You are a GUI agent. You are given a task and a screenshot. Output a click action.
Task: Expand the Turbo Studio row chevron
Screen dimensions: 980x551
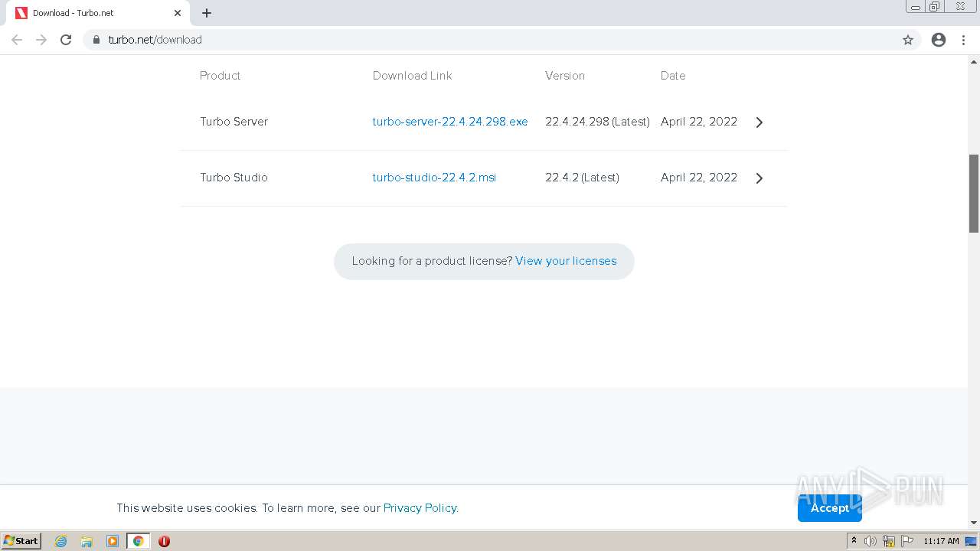coord(759,178)
